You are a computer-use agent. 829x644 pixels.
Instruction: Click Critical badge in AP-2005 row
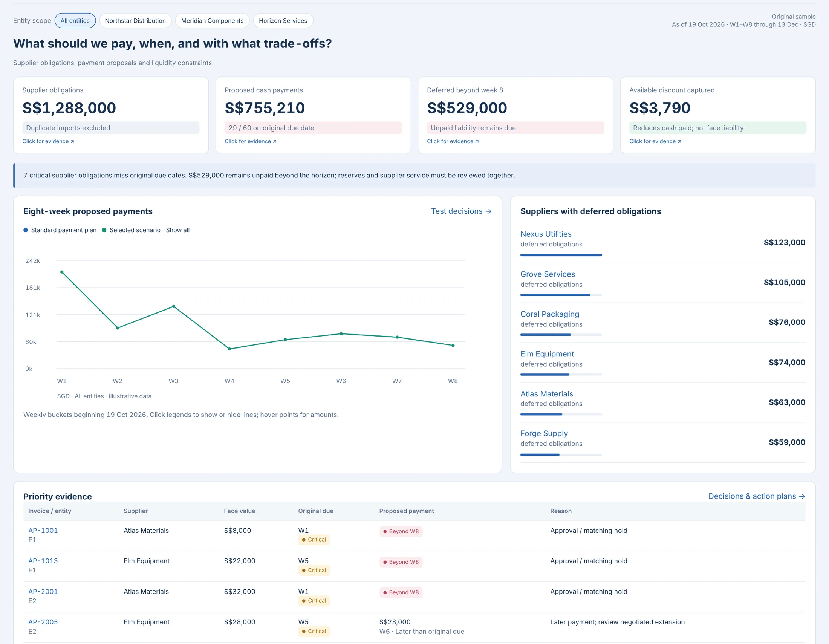(x=314, y=631)
